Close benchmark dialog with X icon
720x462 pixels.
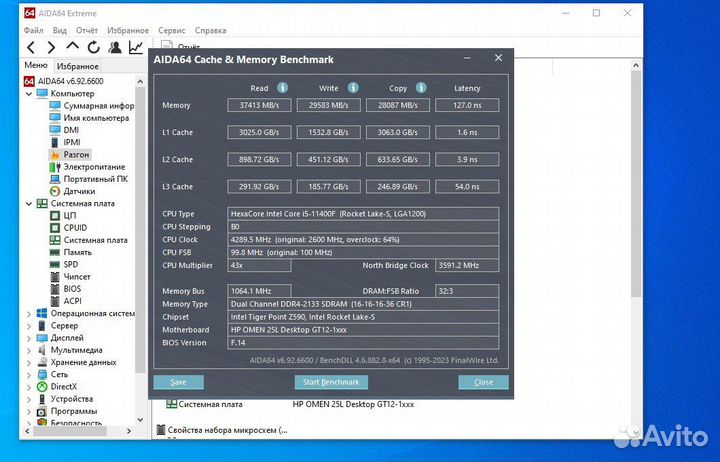pyautogui.click(x=498, y=58)
